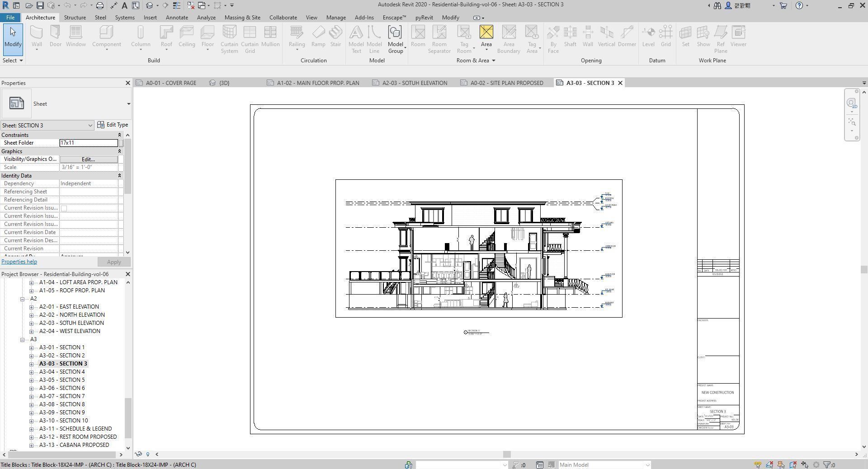Select A2-01 - EAST ELEVATION sheet
This screenshot has width=868, height=469.
(x=69, y=307)
